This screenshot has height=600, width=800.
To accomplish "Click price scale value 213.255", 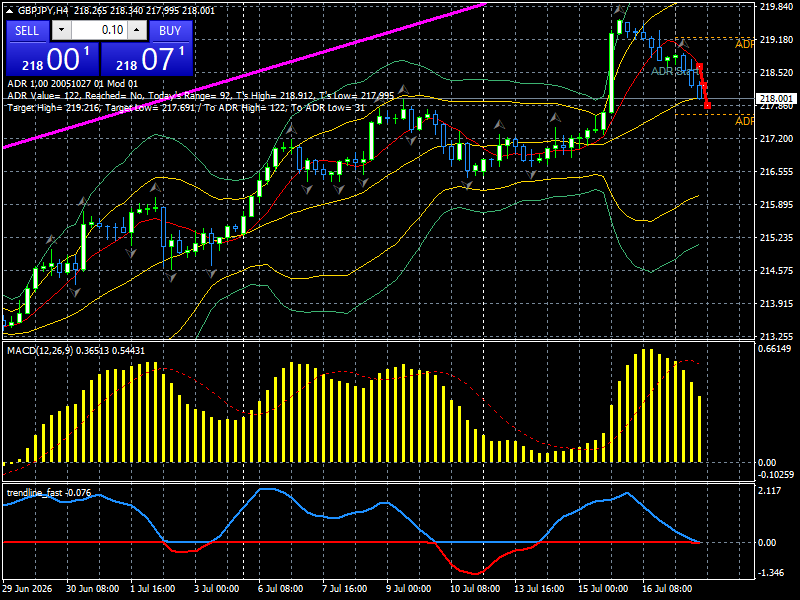I will (776, 337).
